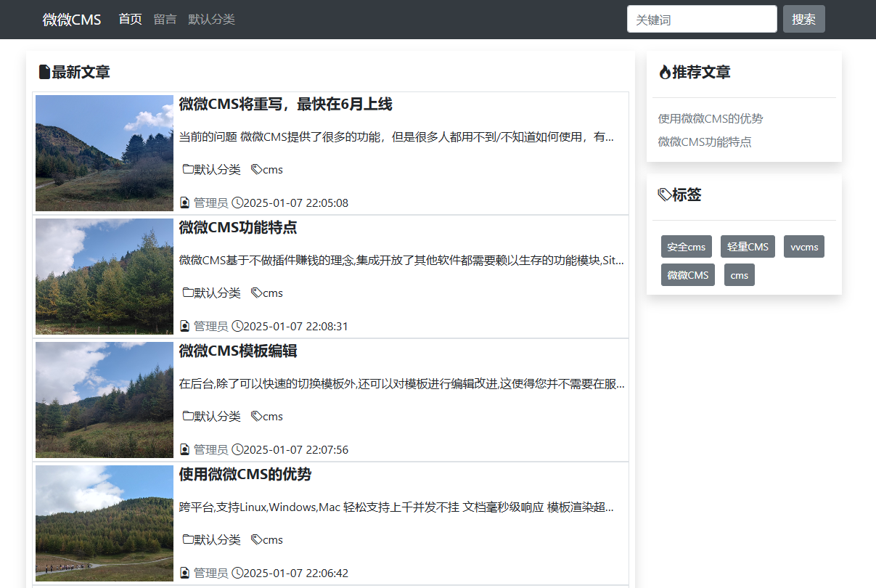Click the tag icon beside 标签 heading

pyautogui.click(x=664, y=195)
